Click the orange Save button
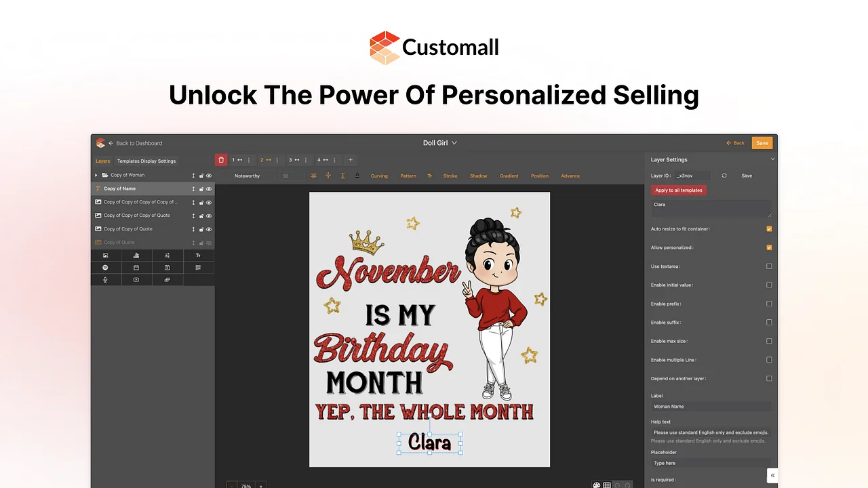Screen dimensions: 868x488 [762, 143]
